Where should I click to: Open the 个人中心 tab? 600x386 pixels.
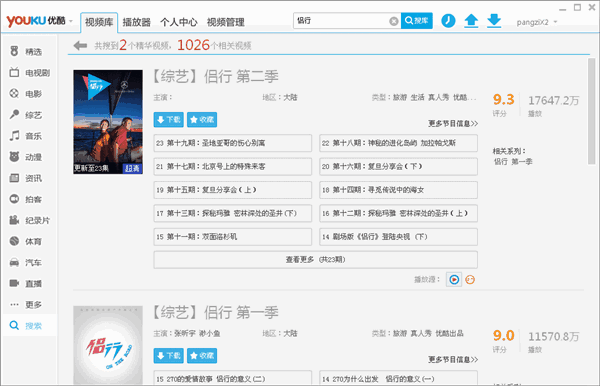click(x=179, y=22)
